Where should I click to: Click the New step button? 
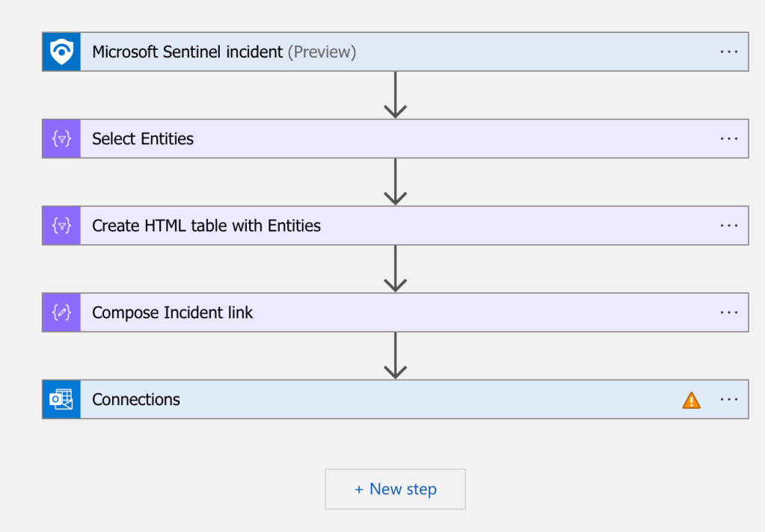coord(395,489)
